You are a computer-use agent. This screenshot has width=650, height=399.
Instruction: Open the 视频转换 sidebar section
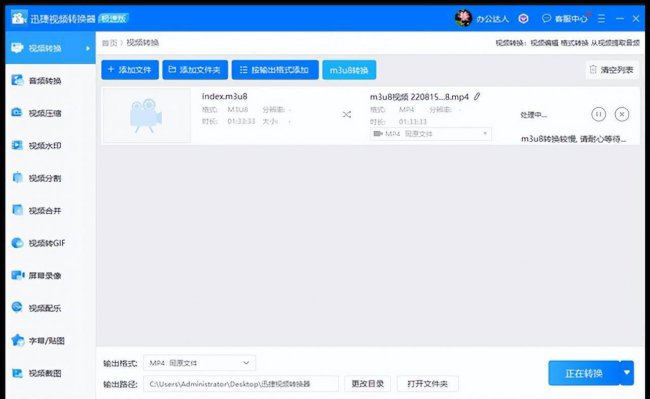tap(50, 48)
